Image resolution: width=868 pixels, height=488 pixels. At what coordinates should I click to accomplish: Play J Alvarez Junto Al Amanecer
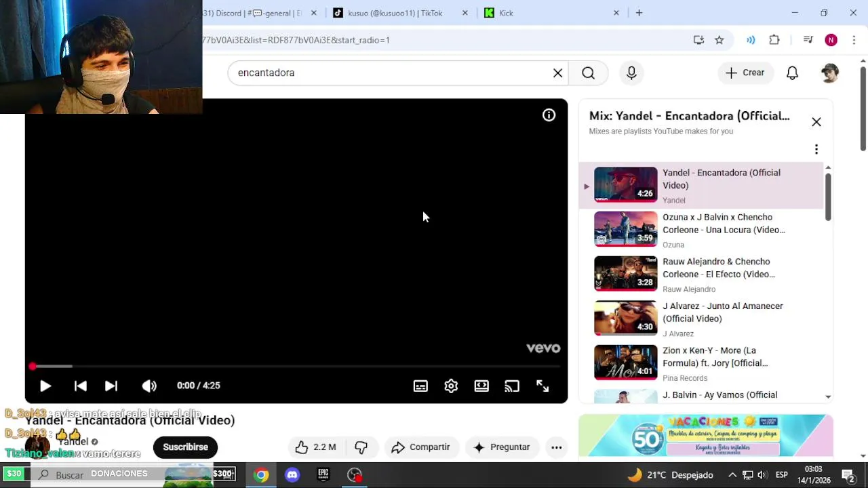(x=702, y=319)
